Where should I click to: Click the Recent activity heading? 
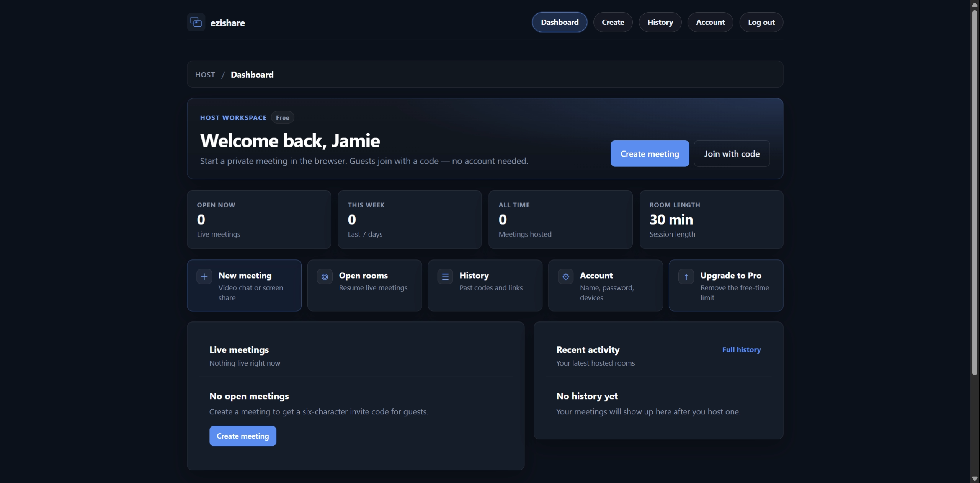point(588,350)
